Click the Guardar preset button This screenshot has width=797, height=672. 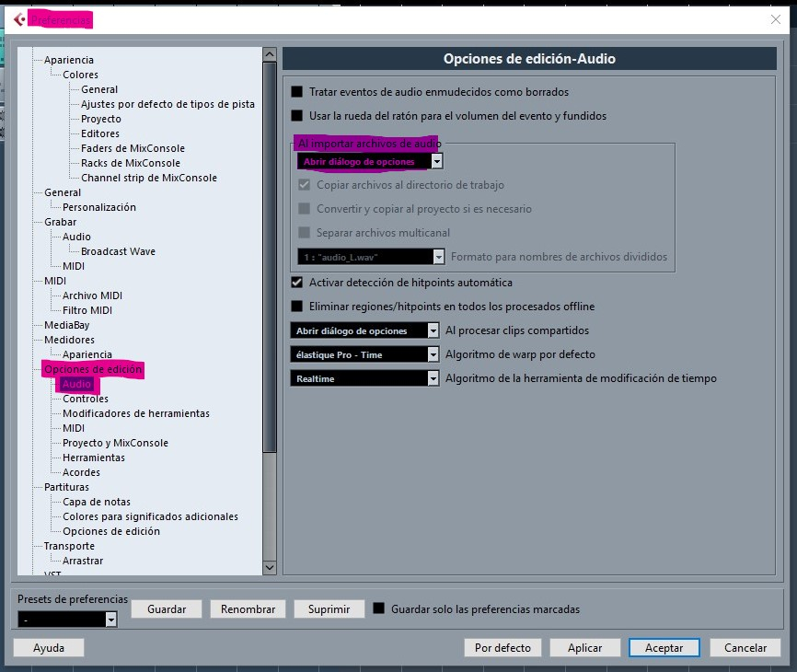pos(167,609)
